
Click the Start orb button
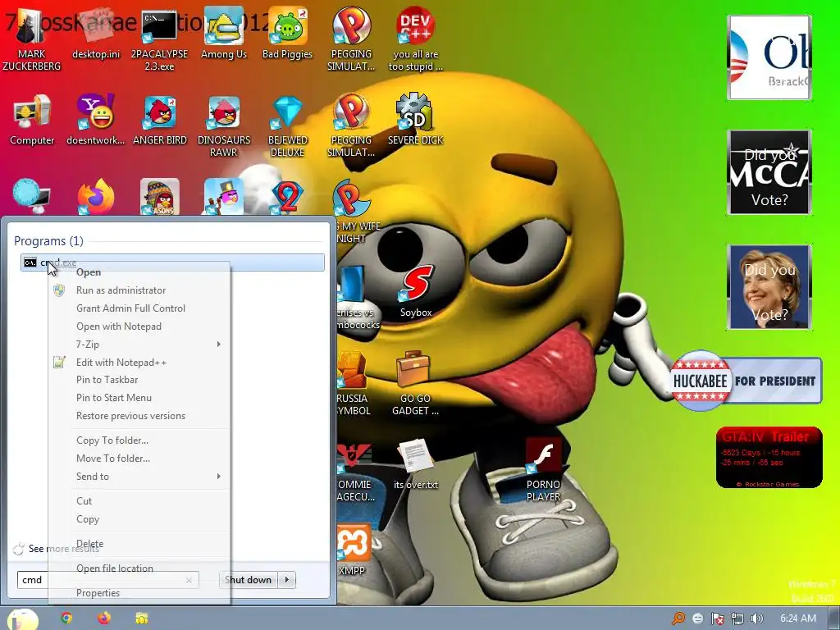point(22,619)
